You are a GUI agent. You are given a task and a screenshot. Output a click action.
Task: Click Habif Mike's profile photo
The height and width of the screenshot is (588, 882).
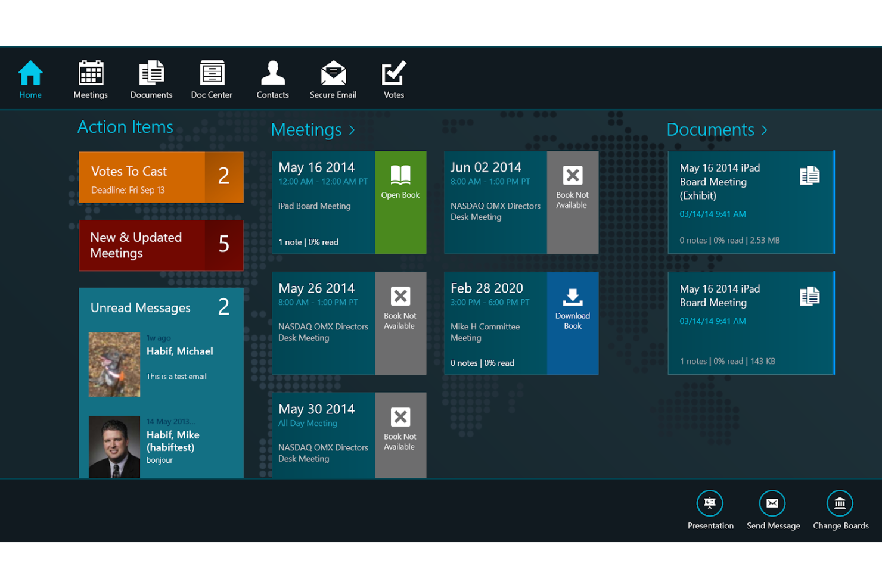(x=114, y=446)
